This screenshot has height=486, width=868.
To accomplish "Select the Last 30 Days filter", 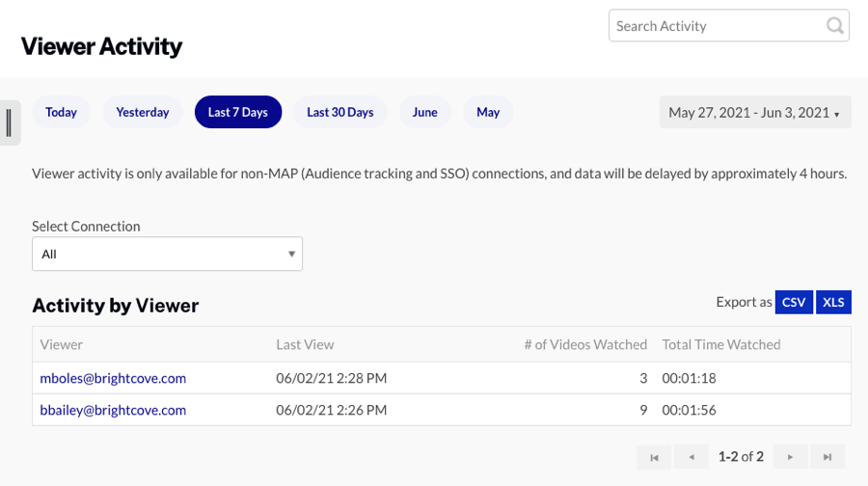I will (339, 113).
